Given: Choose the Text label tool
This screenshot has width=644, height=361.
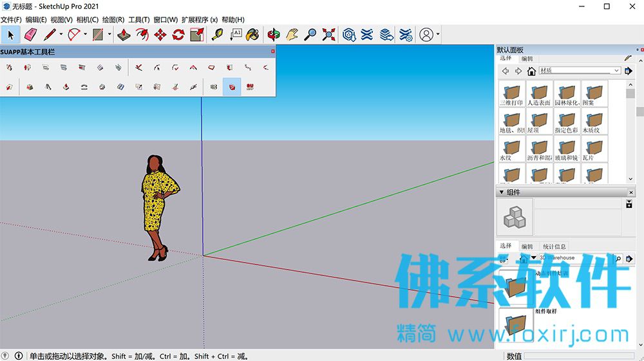Looking at the screenshot, I should pyautogui.click(x=236, y=35).
